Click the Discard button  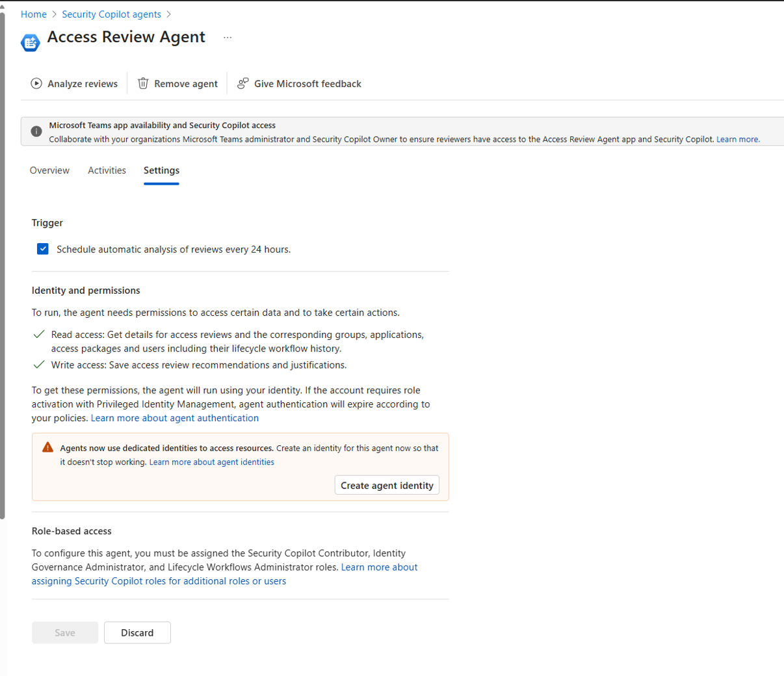click(137, 632)
